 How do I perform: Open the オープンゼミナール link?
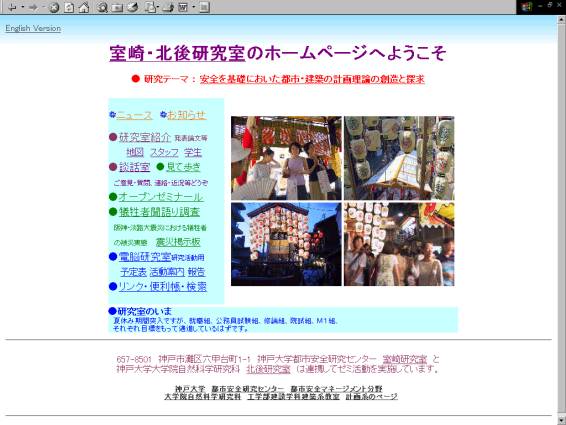[161, 197]
